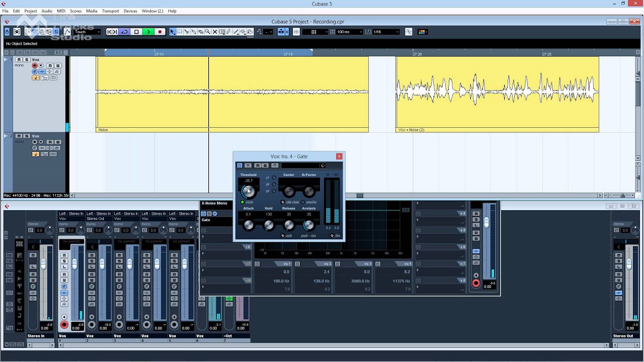Open the Transport menu

click(x=111, y=11)
